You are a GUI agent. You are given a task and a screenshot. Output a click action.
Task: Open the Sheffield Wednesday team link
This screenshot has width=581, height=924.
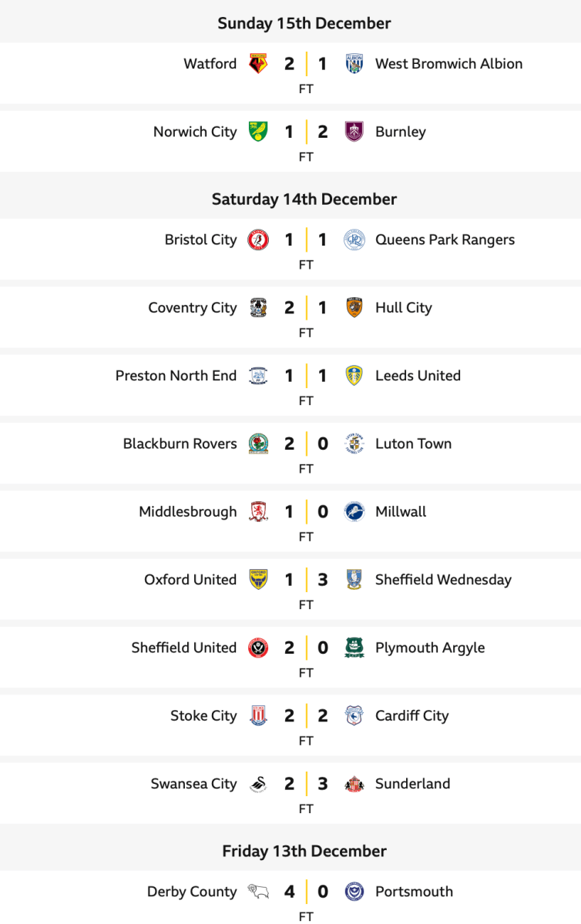443,580
